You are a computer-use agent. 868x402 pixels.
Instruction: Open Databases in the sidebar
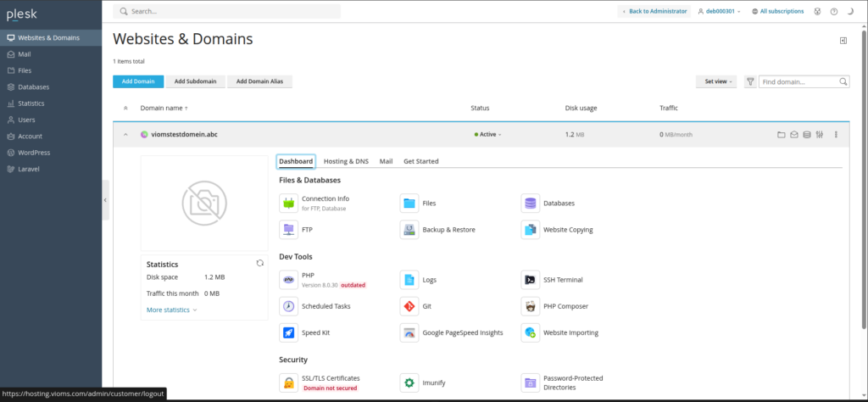[x=51, y=87]
